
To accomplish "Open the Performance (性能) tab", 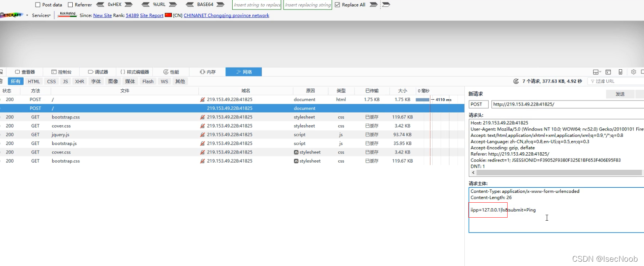I will (171, 72).
